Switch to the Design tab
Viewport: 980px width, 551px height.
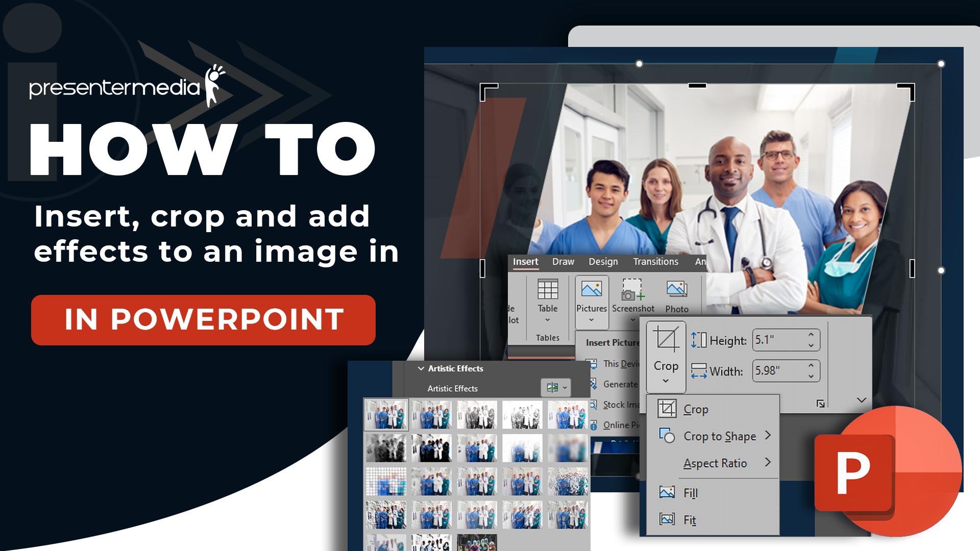pyautogui.click(x=603, y=262)
